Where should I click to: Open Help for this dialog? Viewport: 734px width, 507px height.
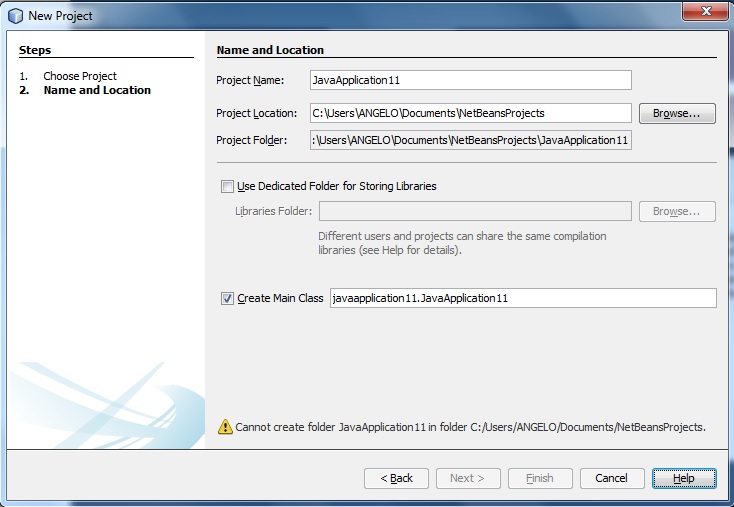tap(684, 478)
